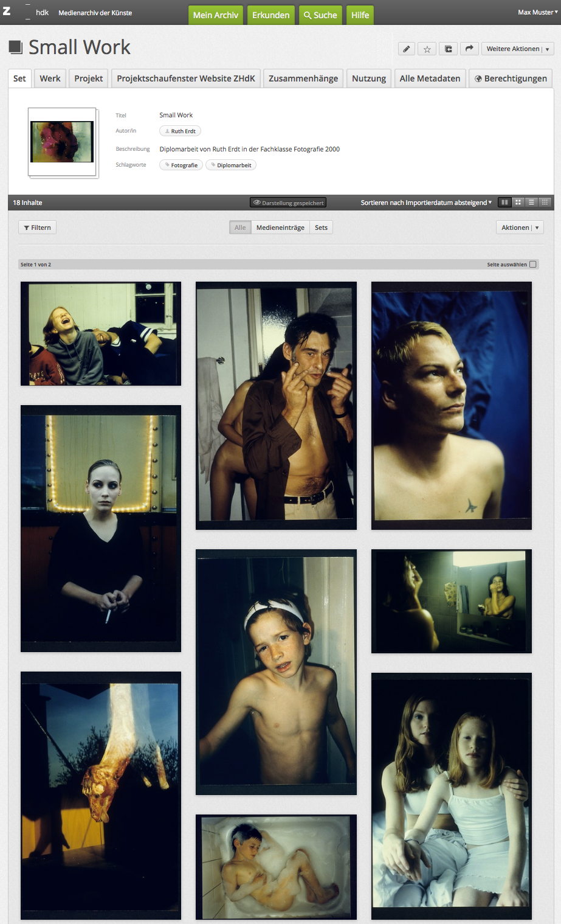Click the add-to-set icon button

[448, 49]
